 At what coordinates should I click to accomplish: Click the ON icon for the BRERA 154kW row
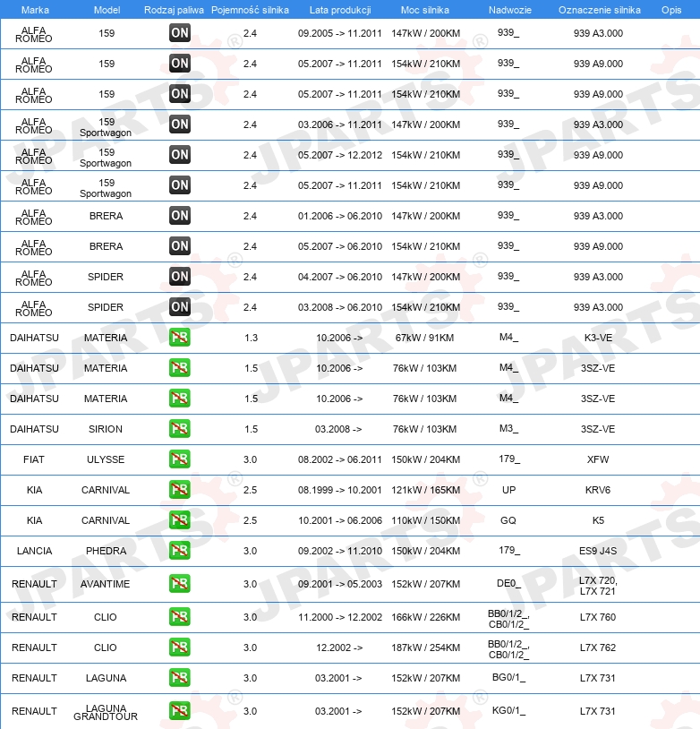180,246
